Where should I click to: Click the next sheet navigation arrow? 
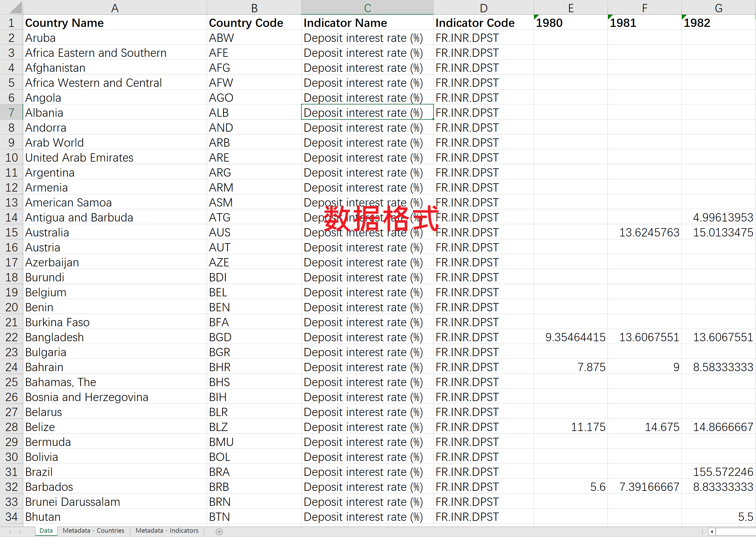click(x=20, y=532)
